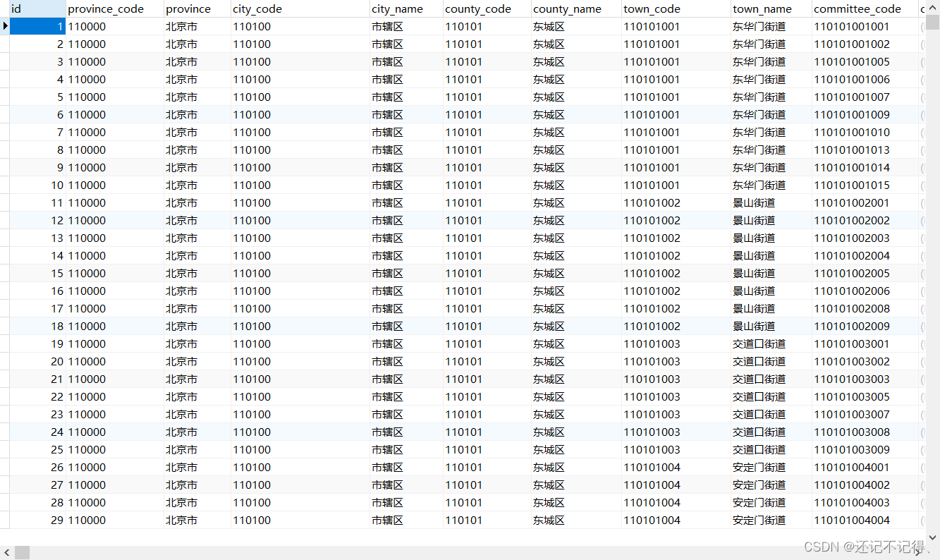Screen dimensions: 940x560
Task: Click committee_code cell 110101001007
Action: tap(865, 97)
